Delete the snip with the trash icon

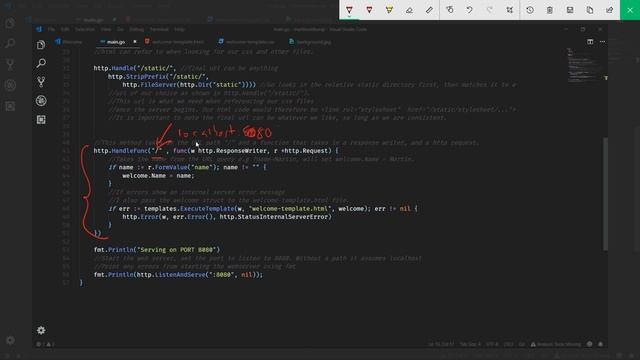(550, 10)
